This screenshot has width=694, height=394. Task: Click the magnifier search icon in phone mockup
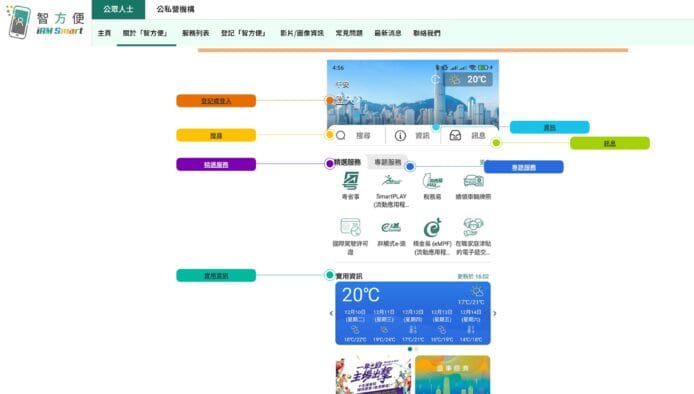341,135
